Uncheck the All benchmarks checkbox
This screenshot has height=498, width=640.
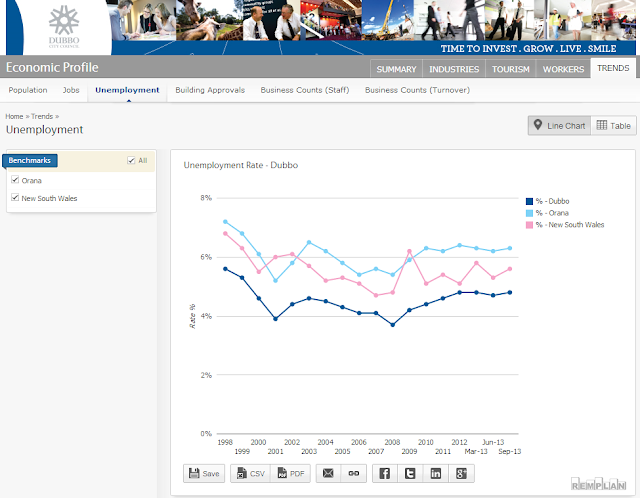131,160
